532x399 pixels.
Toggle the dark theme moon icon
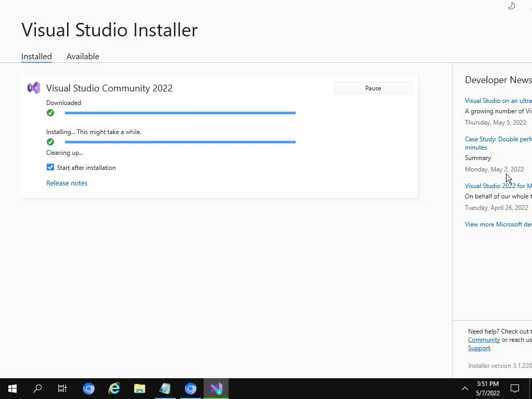coord(512,6)
